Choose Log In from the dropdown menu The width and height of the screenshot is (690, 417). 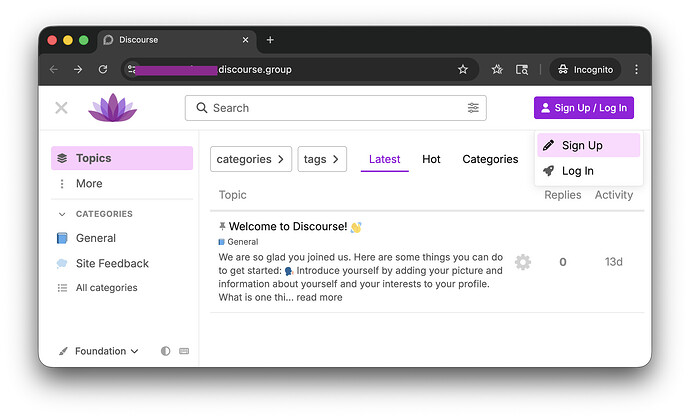pos(588,171)
